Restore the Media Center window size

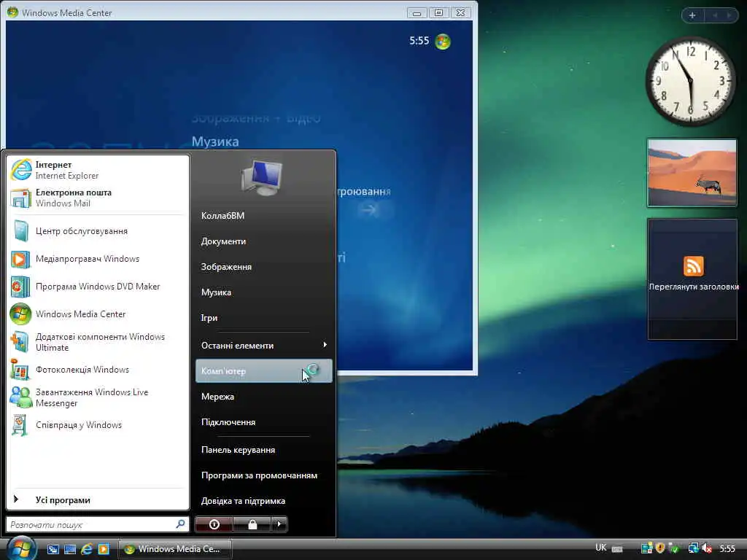tap(438, 13)
